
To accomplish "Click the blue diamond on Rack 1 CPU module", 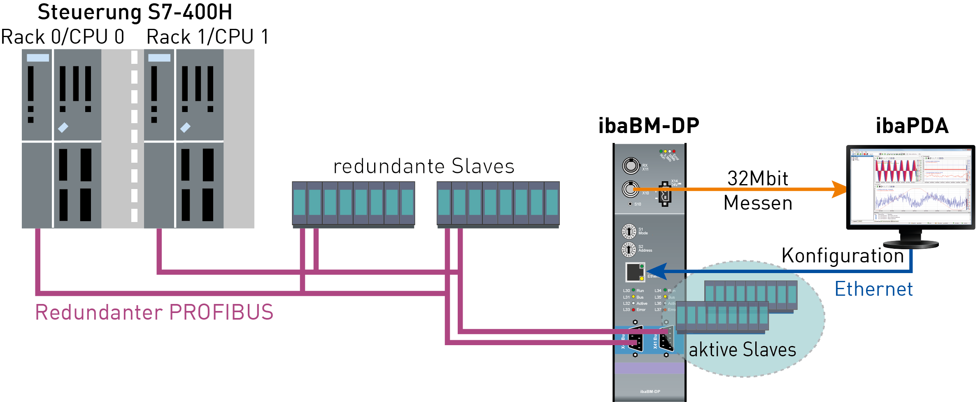I will 186,128.
